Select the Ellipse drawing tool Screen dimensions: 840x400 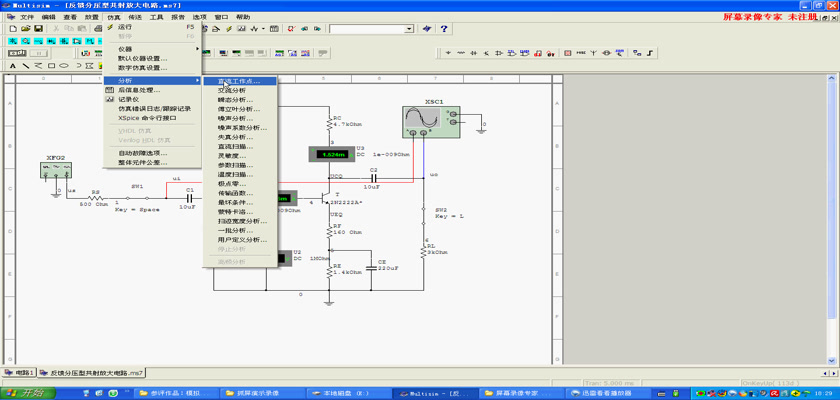[x=64, y=66]
